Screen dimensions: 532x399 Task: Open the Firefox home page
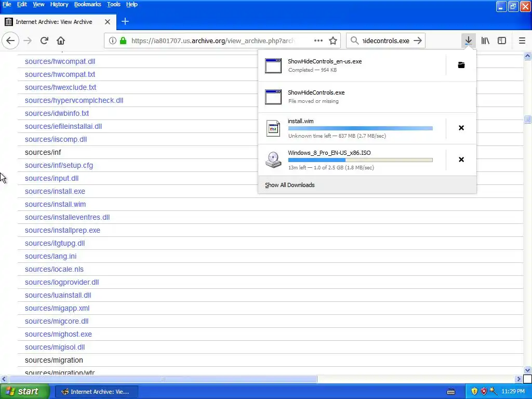61,41
